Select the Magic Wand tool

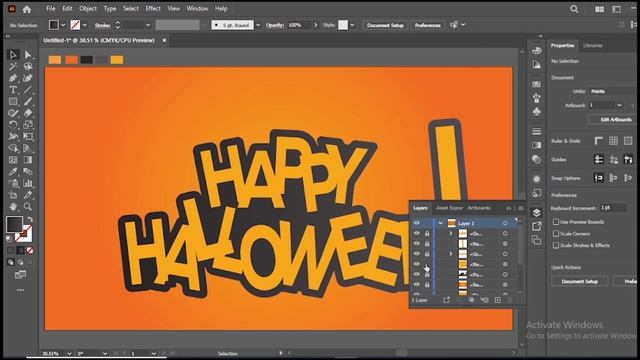point(13,67)
